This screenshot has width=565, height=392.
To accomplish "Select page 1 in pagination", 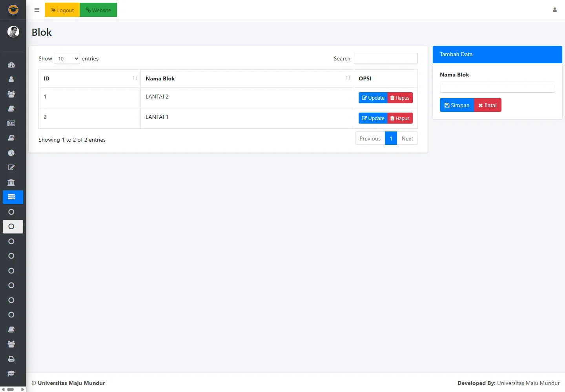I will 391,139.
